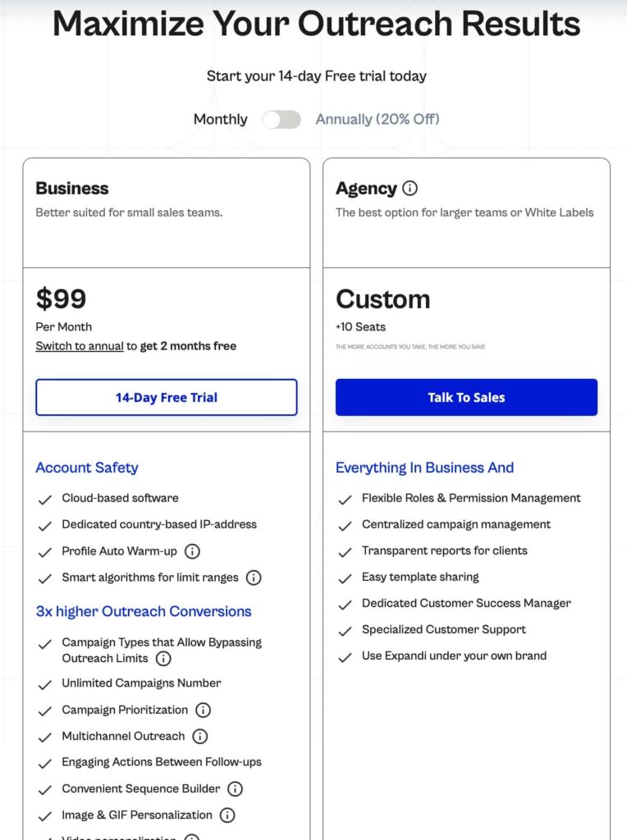Click the checkmark beside Easy template sharing
Screen dimensions: 627x840
click(346, 577)
